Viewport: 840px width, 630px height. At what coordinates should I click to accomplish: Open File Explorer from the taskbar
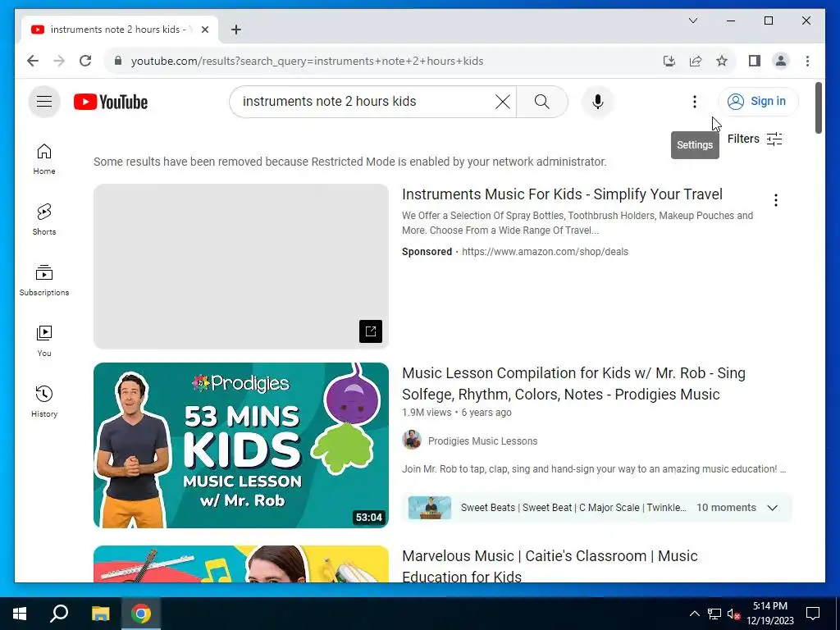click(x=100, y=614)
